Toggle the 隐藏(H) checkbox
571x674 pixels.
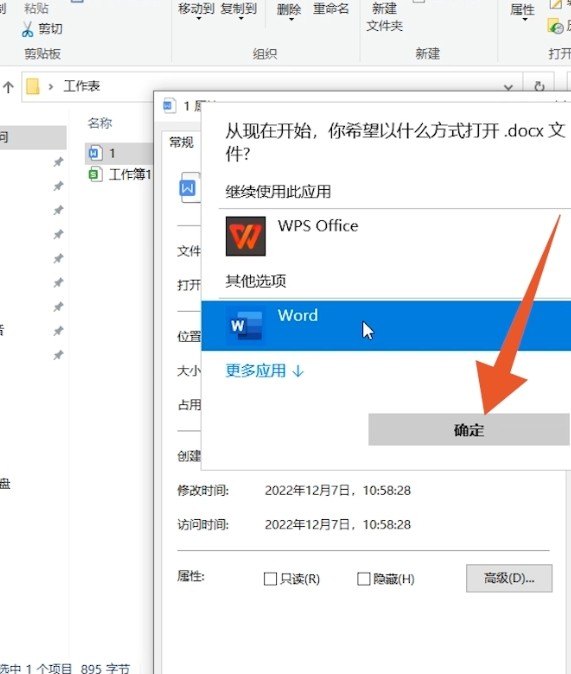click(x=364, y=579)
